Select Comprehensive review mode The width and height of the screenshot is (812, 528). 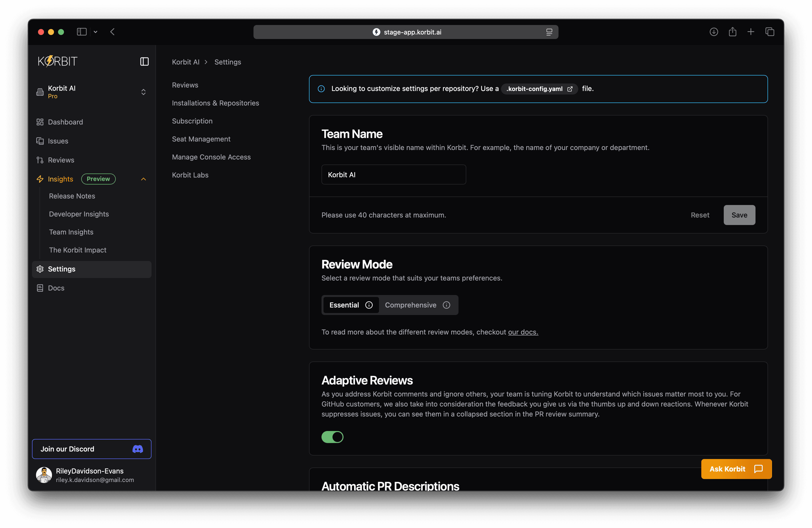point(417,305)
